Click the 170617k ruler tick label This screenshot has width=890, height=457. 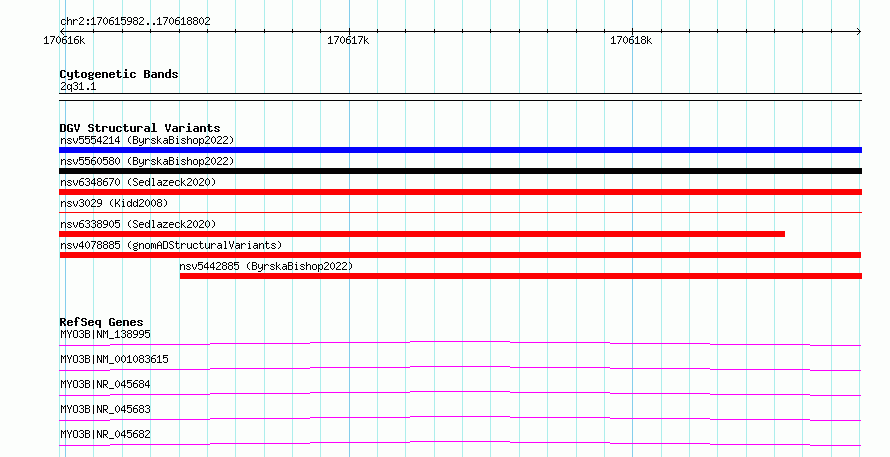tap(348, 40)
